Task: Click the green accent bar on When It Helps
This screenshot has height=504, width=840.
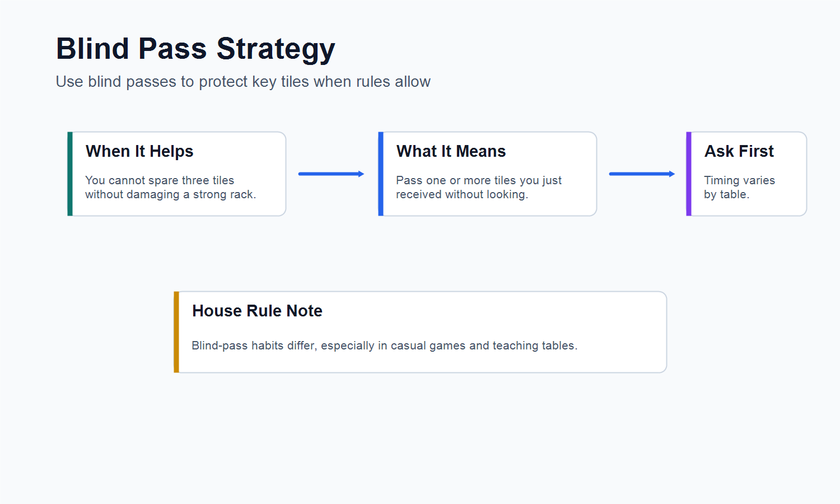Action: click(70, 174)
